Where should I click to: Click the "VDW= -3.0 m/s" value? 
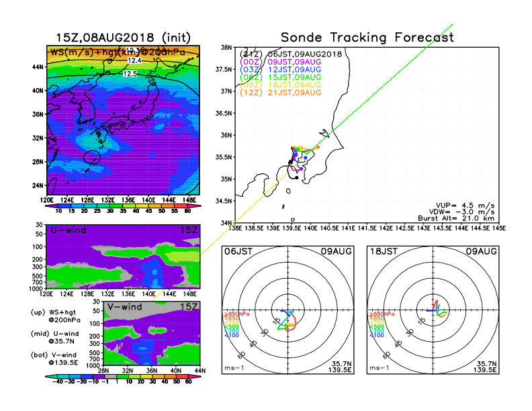461,212
